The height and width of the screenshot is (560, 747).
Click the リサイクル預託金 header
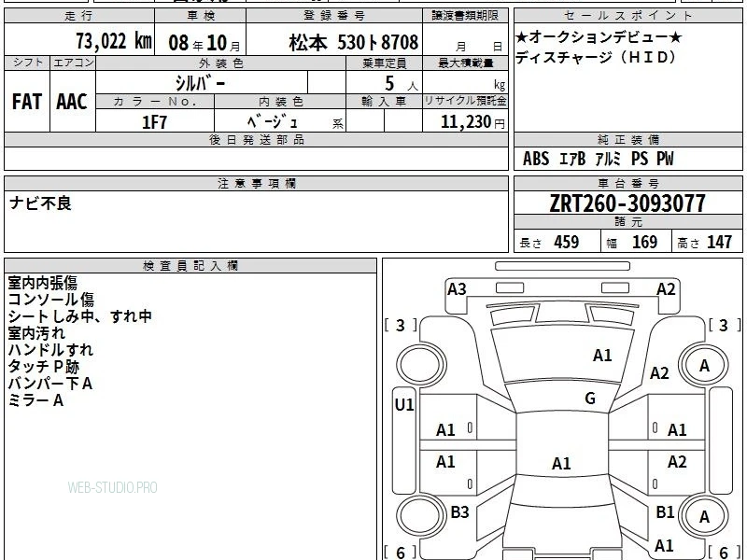pyautogui.click(x=465, y=102)
